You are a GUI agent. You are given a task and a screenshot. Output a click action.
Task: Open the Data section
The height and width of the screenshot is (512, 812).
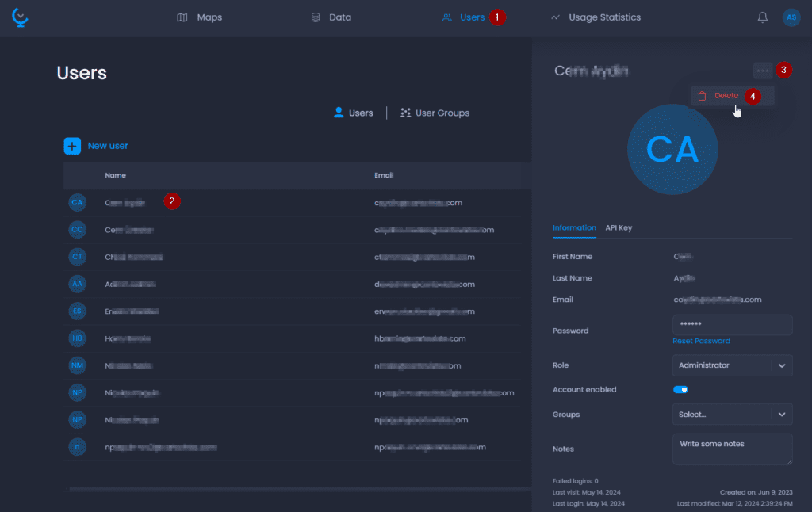click(x=331, y=17)
